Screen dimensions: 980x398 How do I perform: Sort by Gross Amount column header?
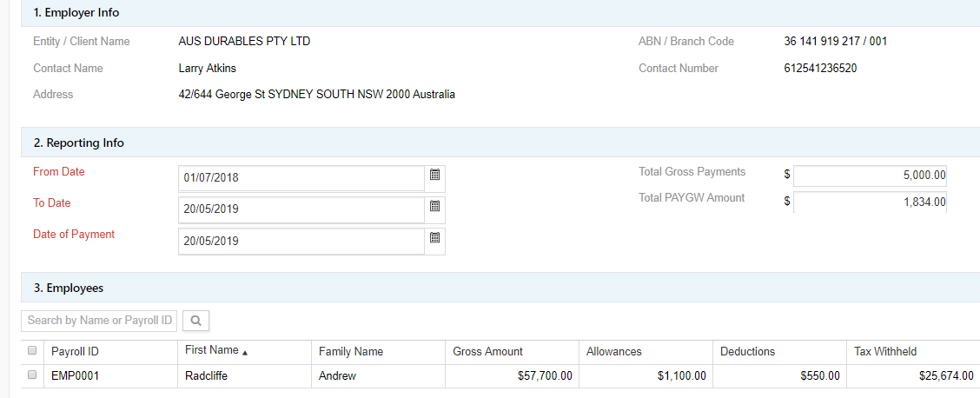tap(488, 352)
